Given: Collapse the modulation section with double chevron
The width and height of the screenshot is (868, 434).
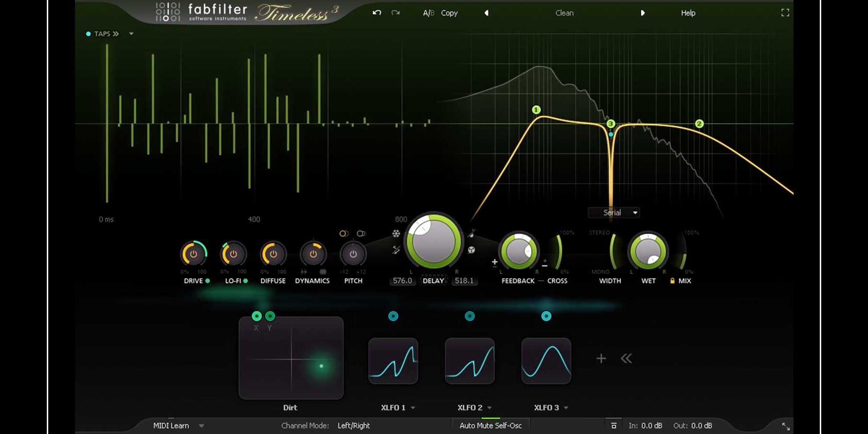Looking at the screenshot, I should (626, 358).
